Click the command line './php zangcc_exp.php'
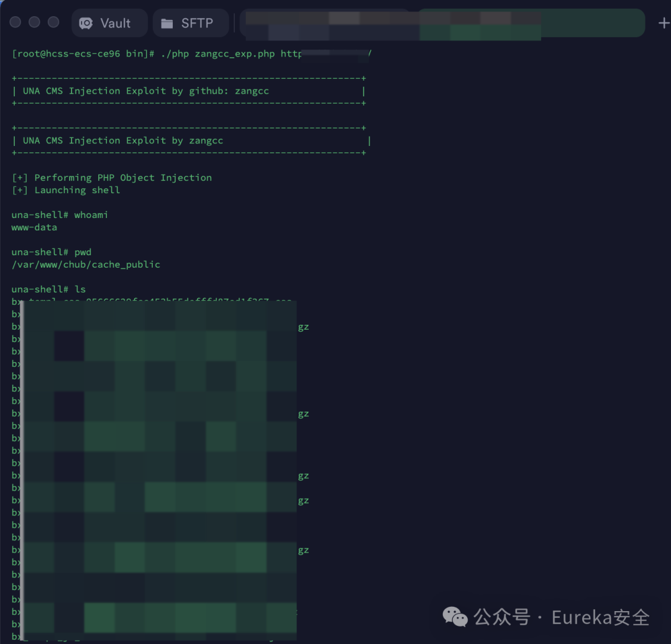Viewport: 671px width, 644px height. pyautogui.click(x=218, y=54)
